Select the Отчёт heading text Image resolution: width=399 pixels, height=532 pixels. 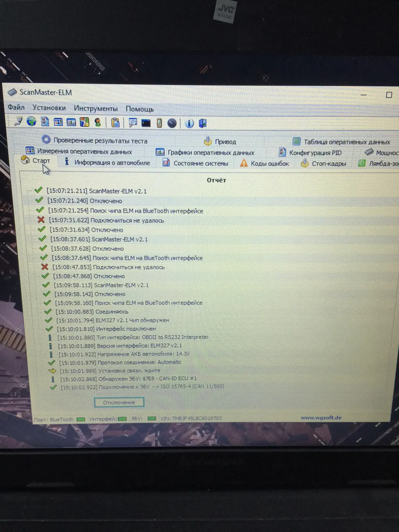[217, 180]
